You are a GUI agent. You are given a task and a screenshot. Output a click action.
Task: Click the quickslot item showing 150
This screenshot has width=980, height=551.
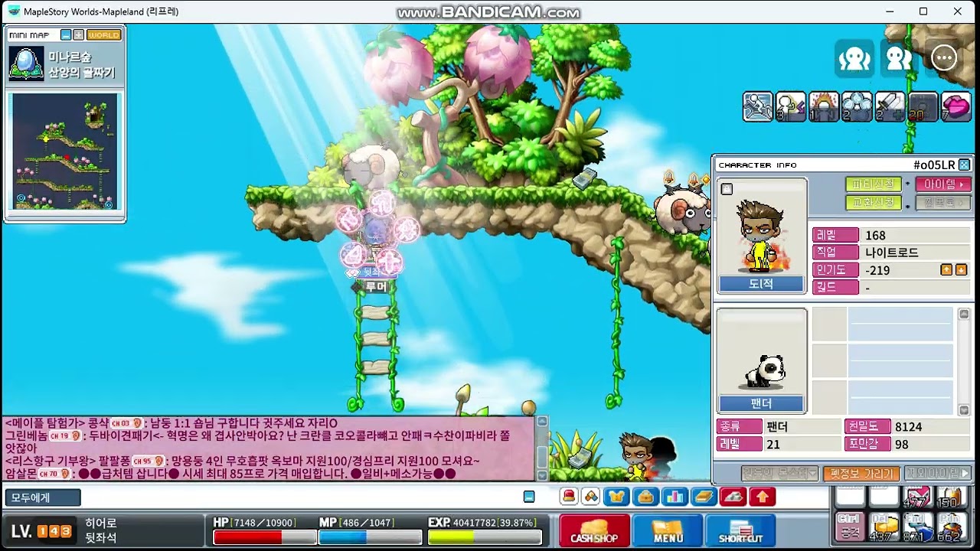[x=951, y=496]
